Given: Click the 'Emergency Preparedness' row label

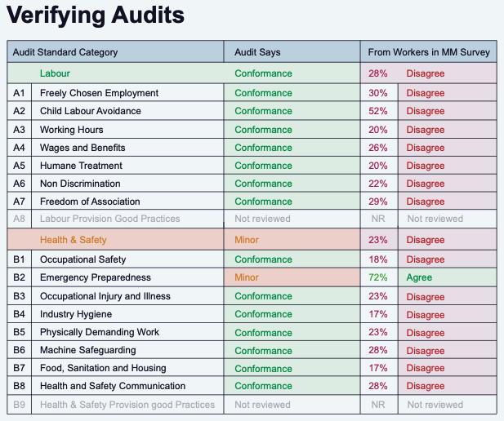Looking at the screenshot, I should coord(96,277).
